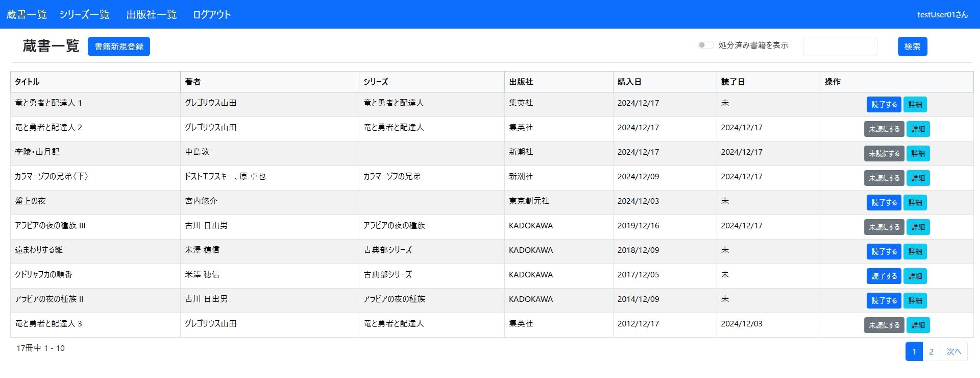Click 未読にする for カラマーゾフの兄弟〈下〉
Image resolution: width=980 pixels, height=378 pixels.
pos(884,178)
